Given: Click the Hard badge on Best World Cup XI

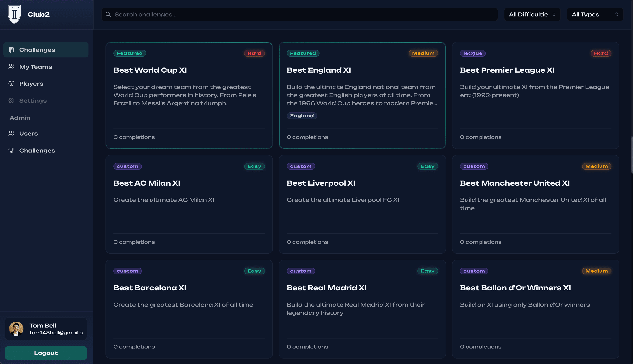Looking at the screenshot, I should [x=254, y=53].
